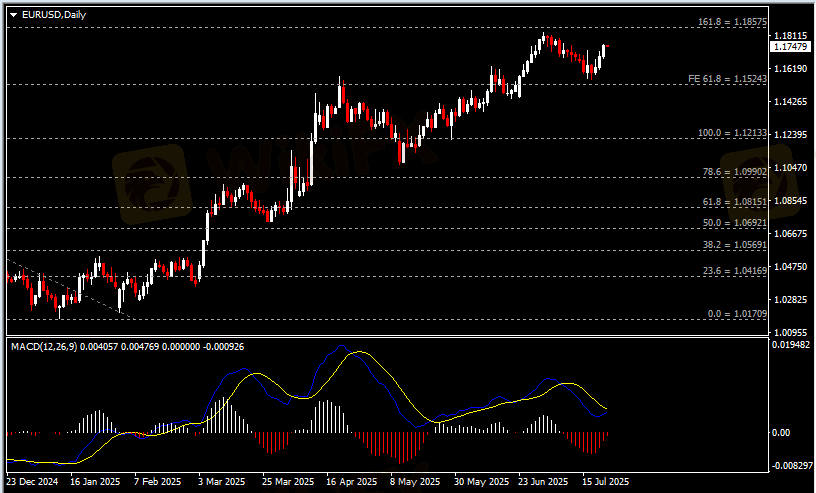
Task: Select the 23.6 = 1.04169 Fibonacci label
Action: tap(735, 271)
